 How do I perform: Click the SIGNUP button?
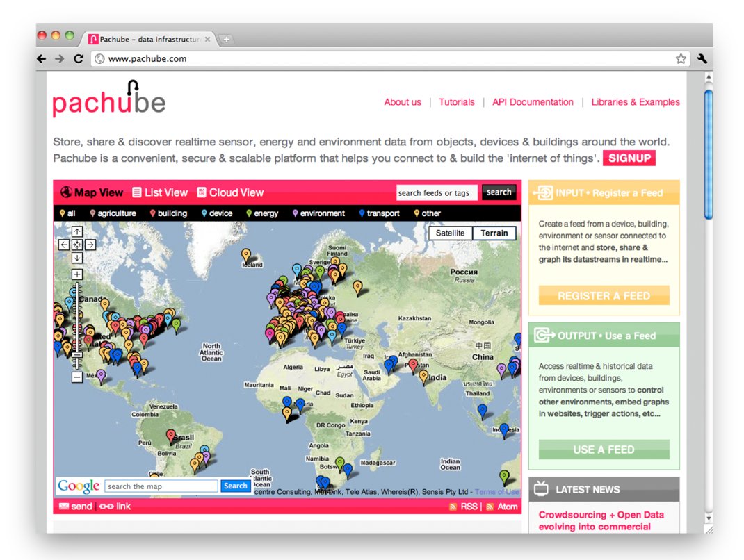point(629,158)
